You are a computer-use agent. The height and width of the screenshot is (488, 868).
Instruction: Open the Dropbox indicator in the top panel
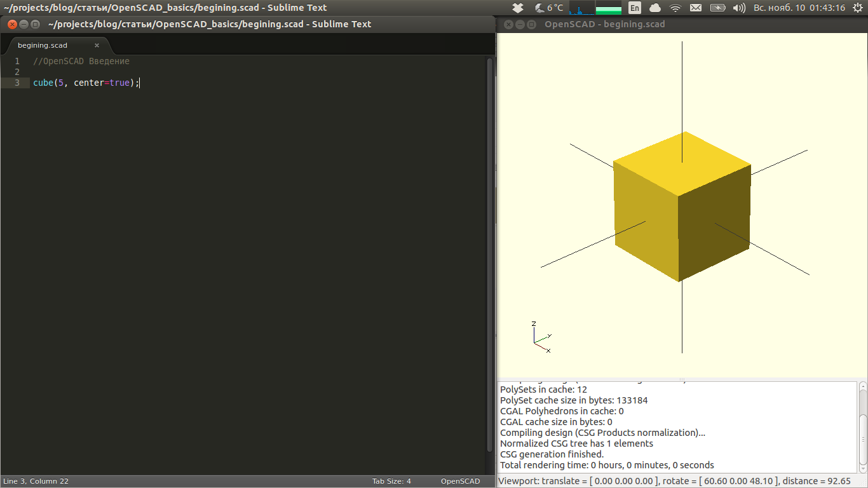[518, 8]
